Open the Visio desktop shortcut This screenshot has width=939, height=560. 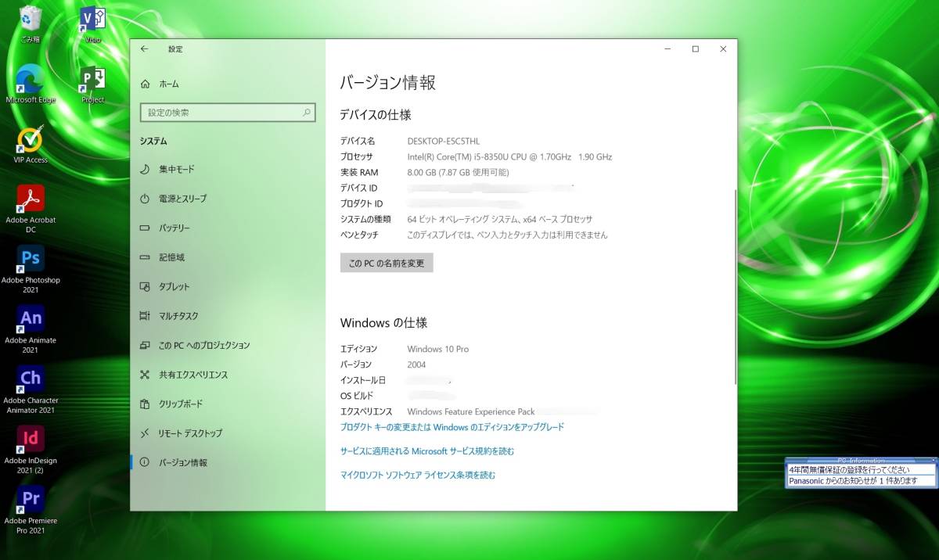pyautogui.click(x=92, y=23)
